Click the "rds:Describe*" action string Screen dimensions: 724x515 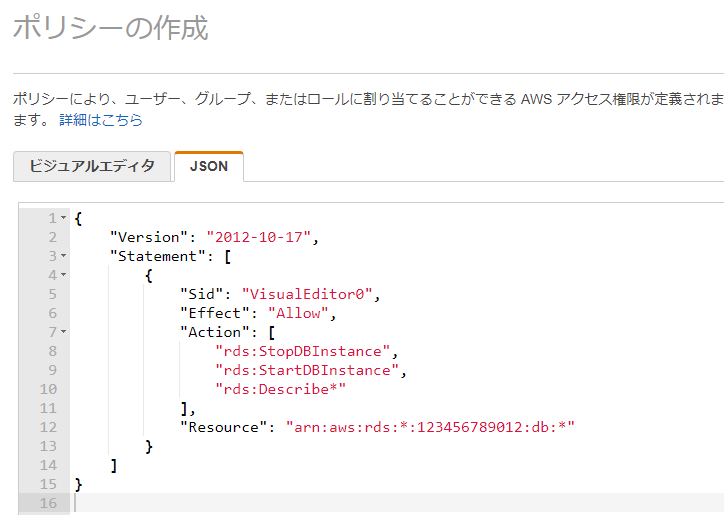click(x=280, y=389)
